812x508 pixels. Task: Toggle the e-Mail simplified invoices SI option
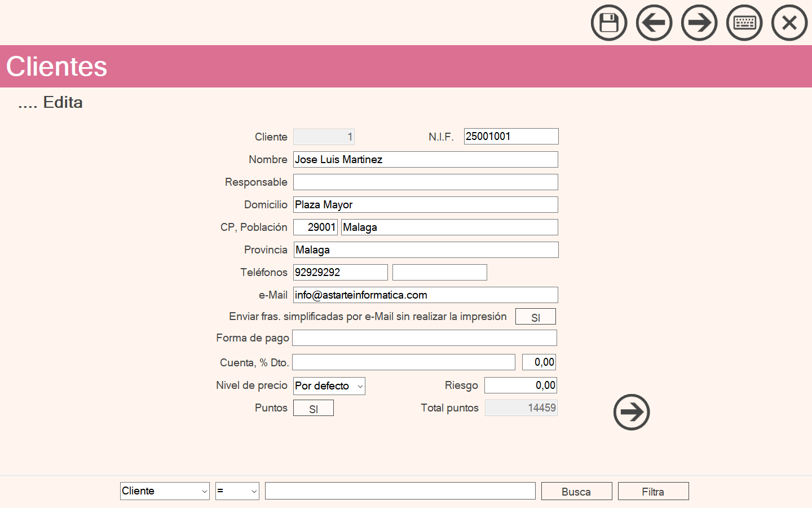click(x=535, y=317)
